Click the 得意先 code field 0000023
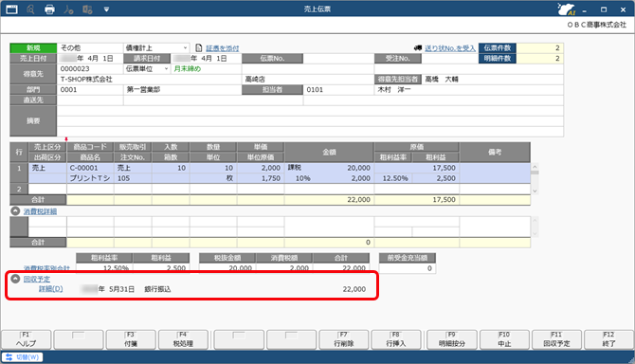The image size is (635, 364). 90,69
